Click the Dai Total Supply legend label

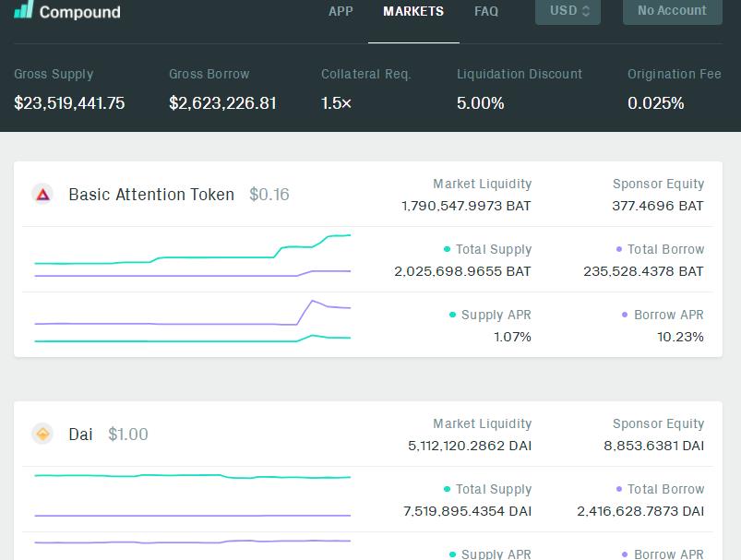494,489
